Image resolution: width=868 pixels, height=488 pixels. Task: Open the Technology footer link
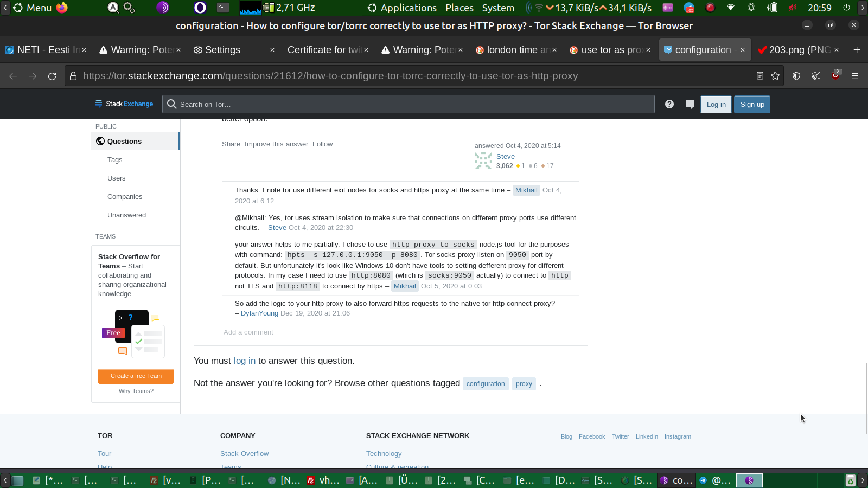[x=384, y=454]
